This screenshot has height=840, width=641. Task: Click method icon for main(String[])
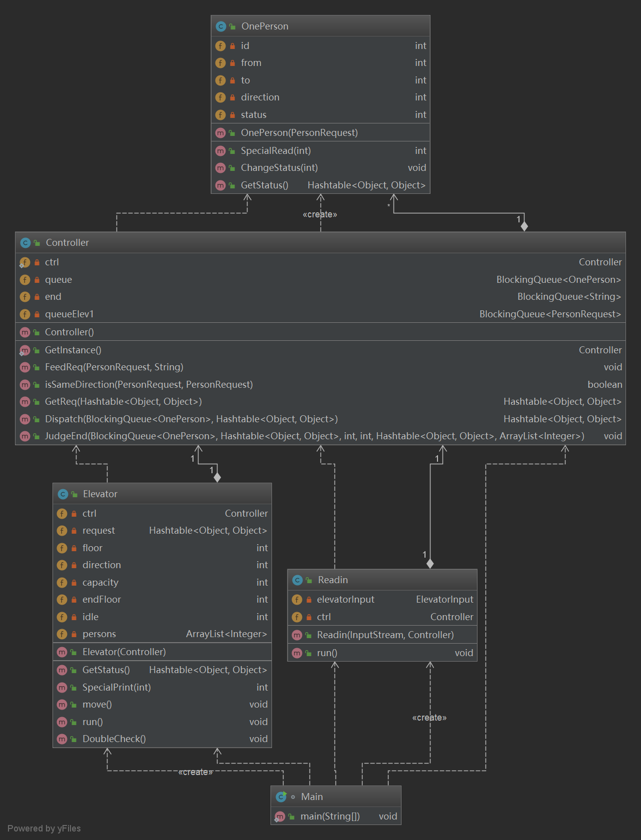coord(280,816)
